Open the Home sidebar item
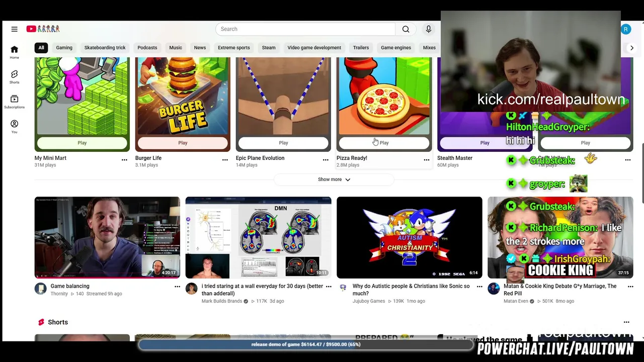Screen dimensions: 644x362 tap(14, 52)
